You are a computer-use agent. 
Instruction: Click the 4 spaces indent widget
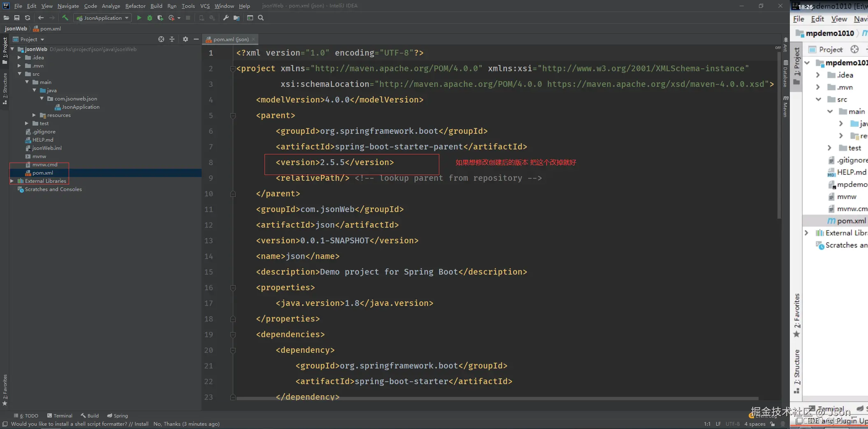(x=754, y=424)
